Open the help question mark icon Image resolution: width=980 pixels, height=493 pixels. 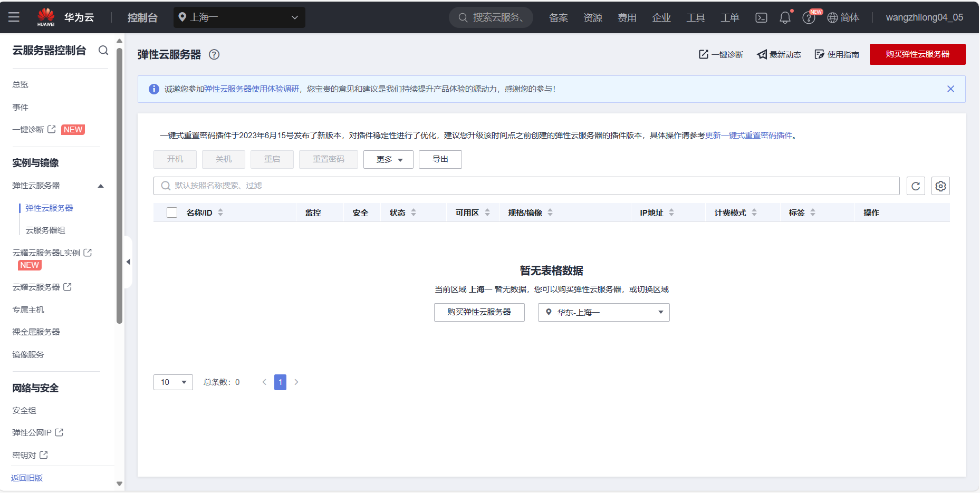point(809,17)
